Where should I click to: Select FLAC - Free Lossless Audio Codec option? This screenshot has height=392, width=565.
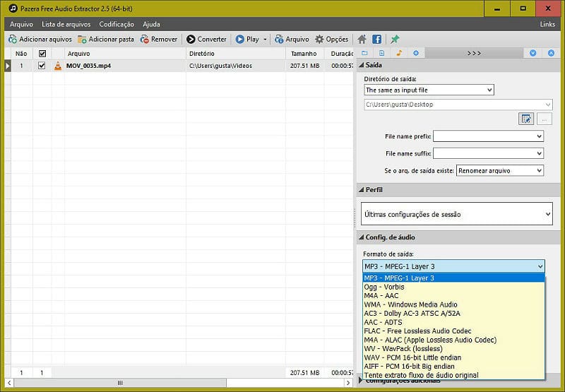tap(453, 331)
